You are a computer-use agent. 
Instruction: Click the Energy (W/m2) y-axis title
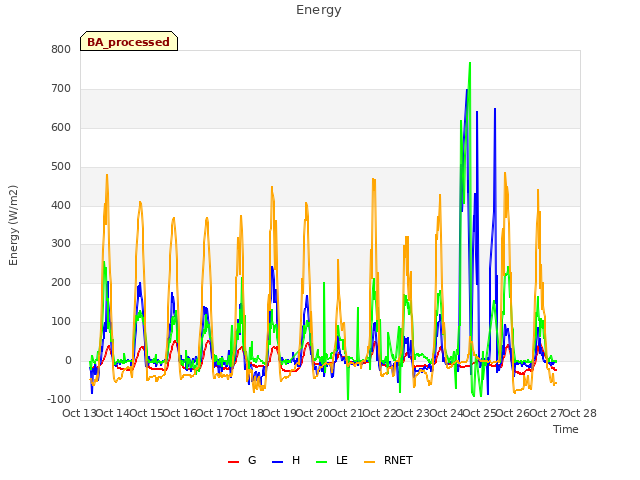click(x=13, y=225)
